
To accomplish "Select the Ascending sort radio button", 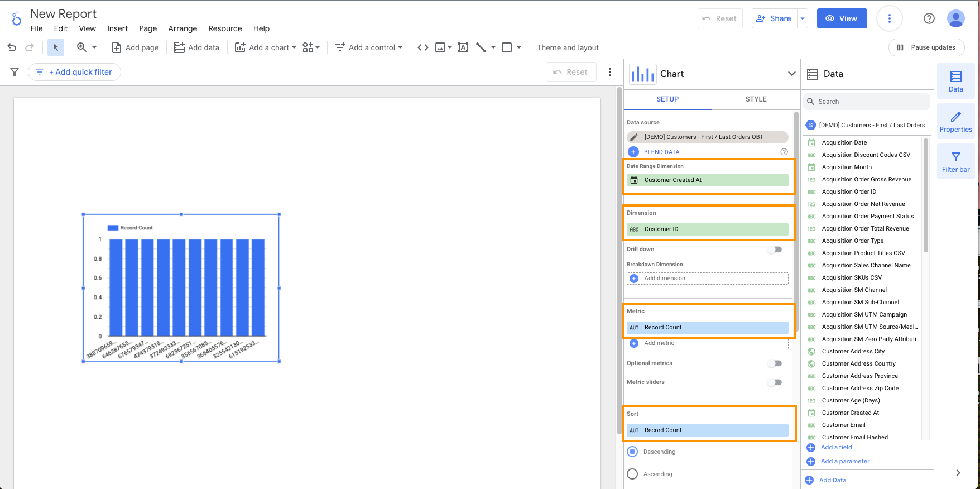I will click(x=632, y=474).
